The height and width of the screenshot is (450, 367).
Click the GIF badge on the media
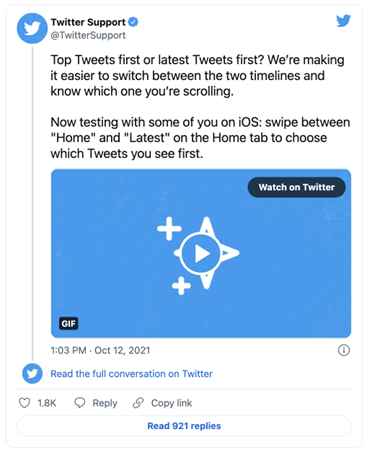(69, 323)
